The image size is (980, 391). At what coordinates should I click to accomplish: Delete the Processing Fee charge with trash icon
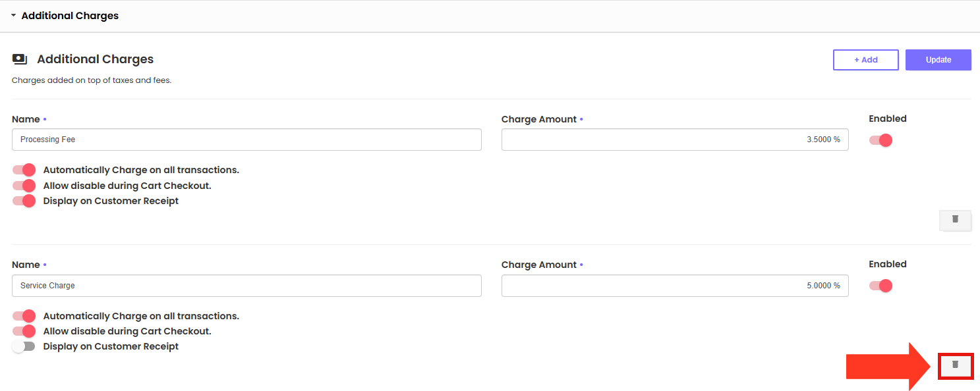[955, 220]
